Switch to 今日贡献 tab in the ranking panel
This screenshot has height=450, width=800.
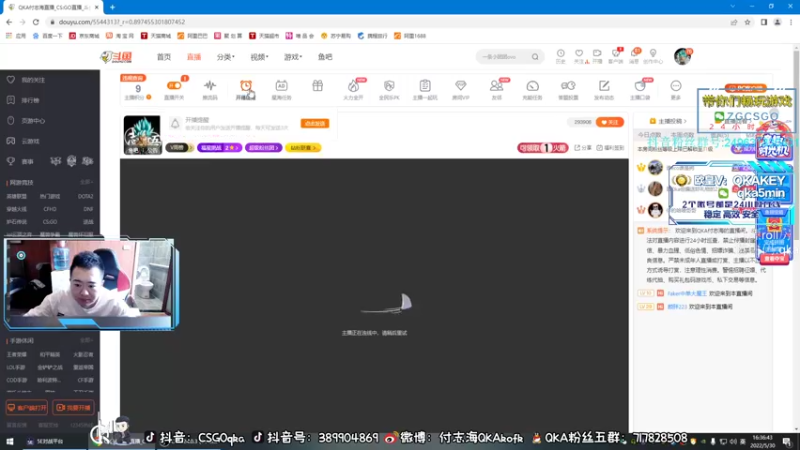pos(649,135)
